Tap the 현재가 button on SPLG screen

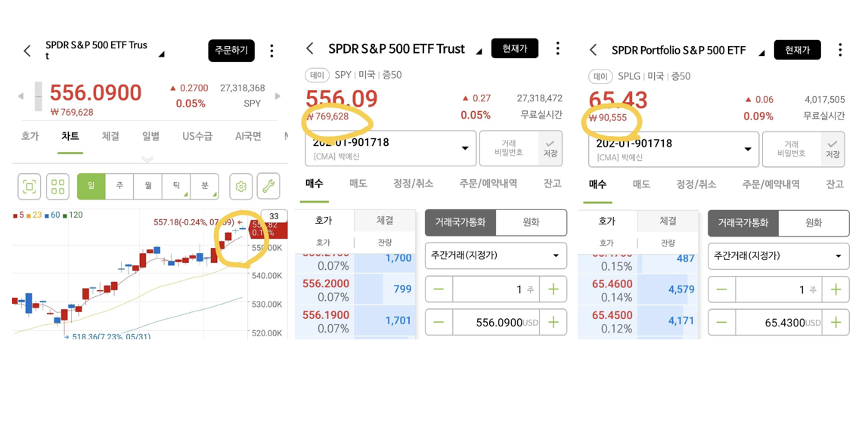(x=797, y=50)
